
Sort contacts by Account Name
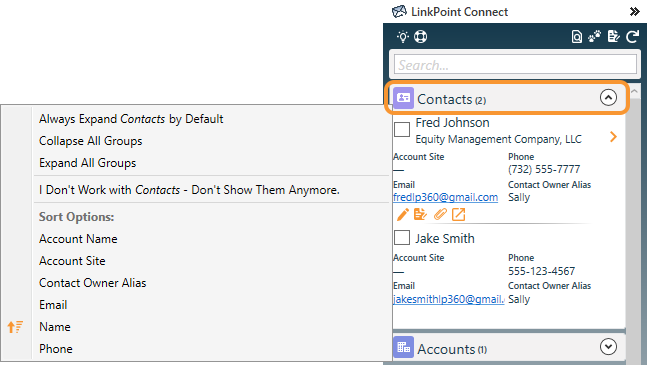[78, 239]
